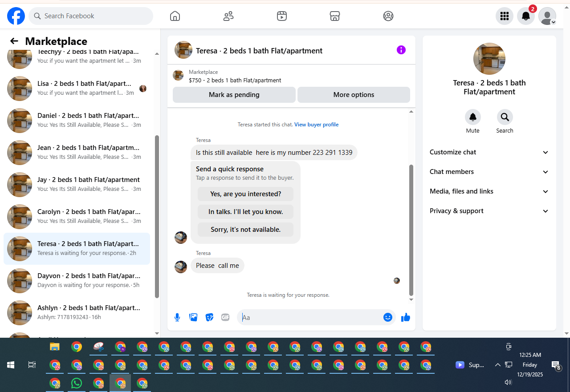Screen dimensions: 570x392
Task: Open the nine-dot Menu grid icon
Action: 505,16
